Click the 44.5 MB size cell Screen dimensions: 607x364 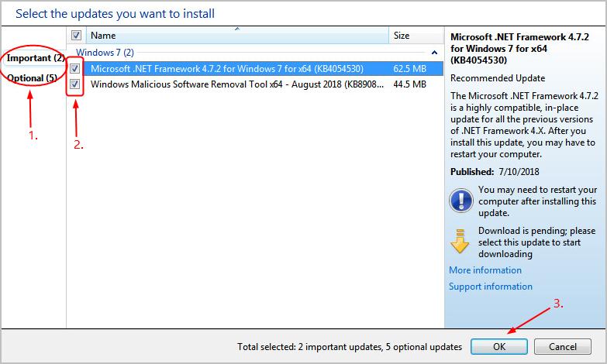tap(411, 84)
